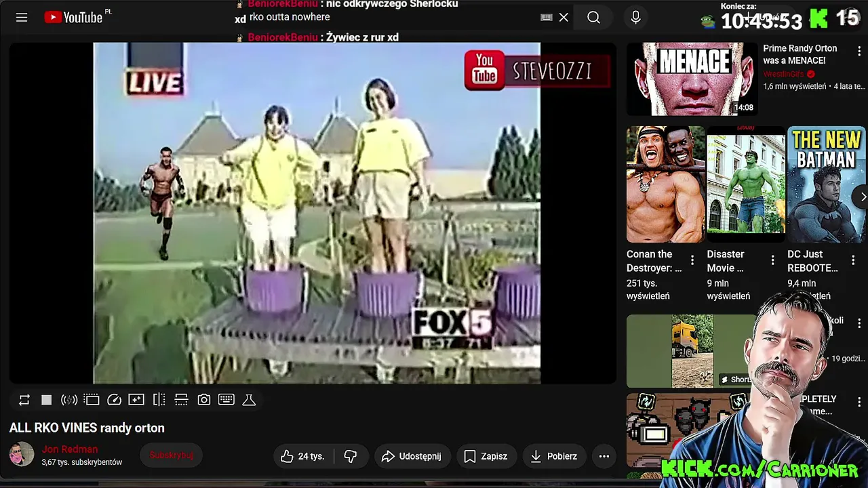
Task: Start voice search with the microphone
Action: (x=635, y=18)
